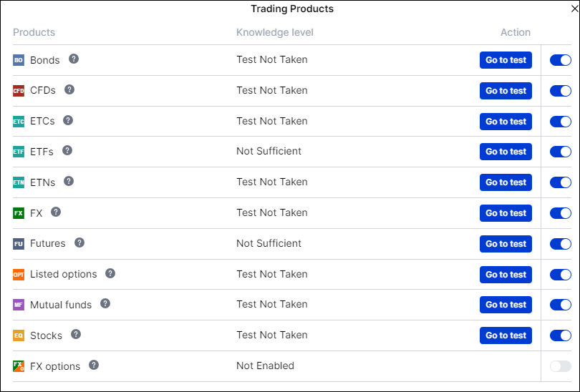Disable the Bonds trading toggle
The height and width of the screenshot is (392, 580).
click(x=560, y=60)
